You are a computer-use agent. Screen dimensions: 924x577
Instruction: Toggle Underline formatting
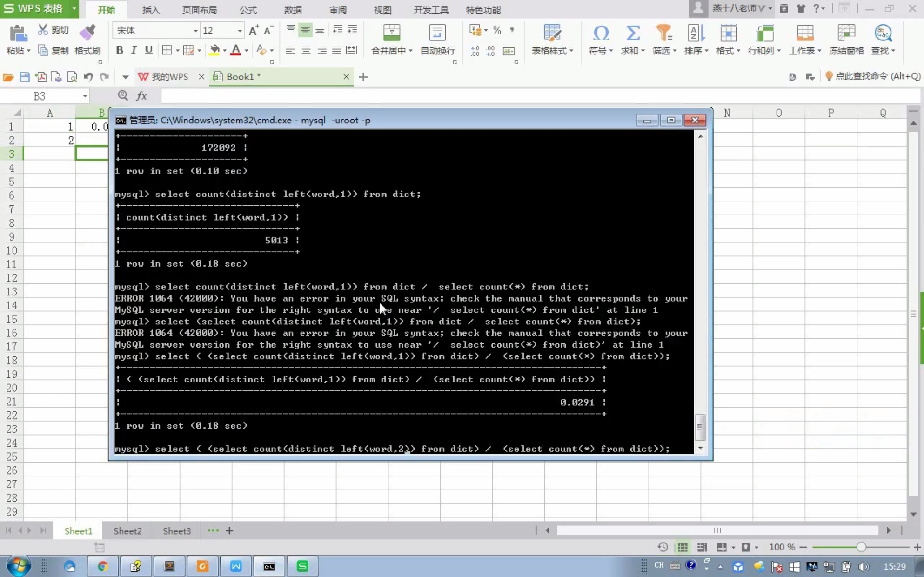(148, 50)
